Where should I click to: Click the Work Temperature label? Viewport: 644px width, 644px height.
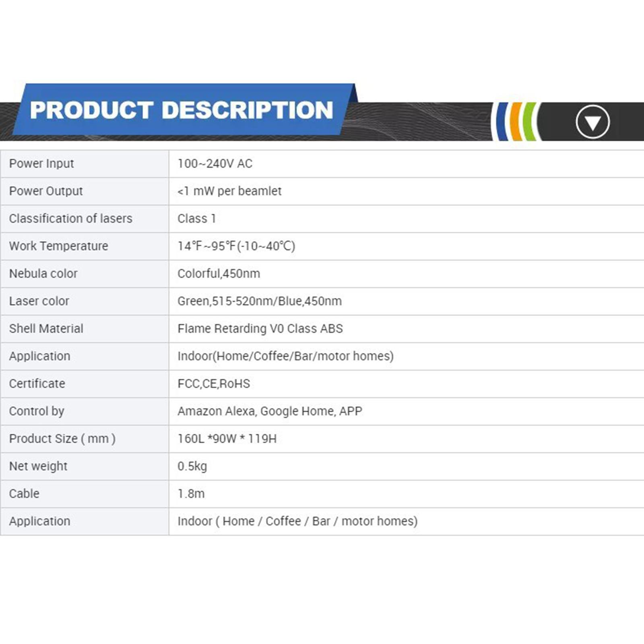pyautogui.click(x=59, y=246)
